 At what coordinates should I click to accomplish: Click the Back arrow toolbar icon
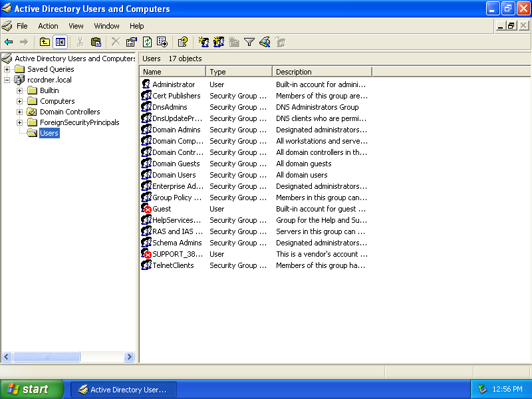pyautogui.click(x=9, y=42)
